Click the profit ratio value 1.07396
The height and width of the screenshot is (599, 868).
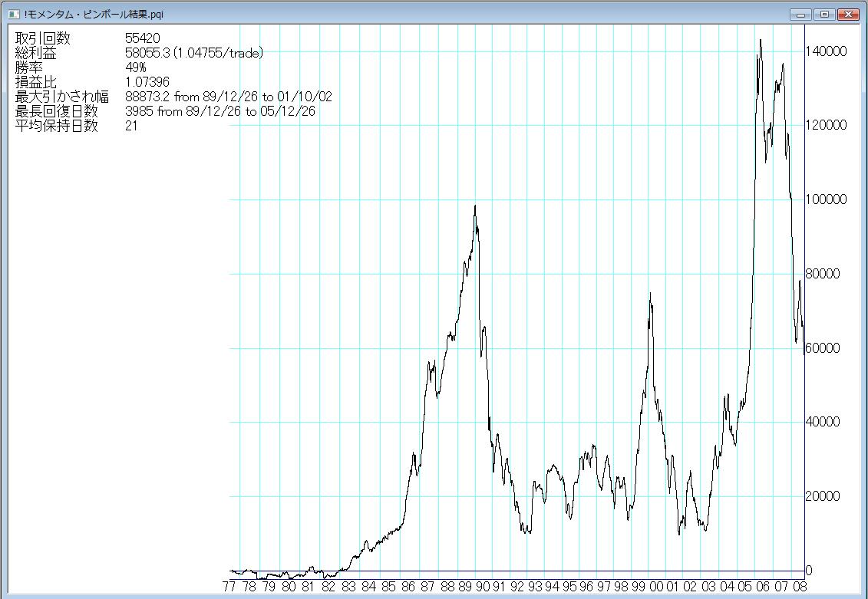click(x=147, y=82)
